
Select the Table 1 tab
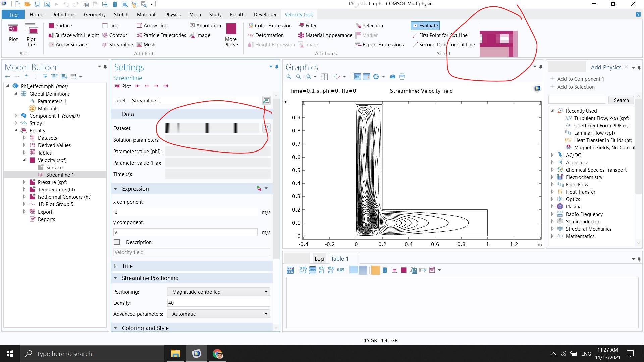click(x=340, y=259)
